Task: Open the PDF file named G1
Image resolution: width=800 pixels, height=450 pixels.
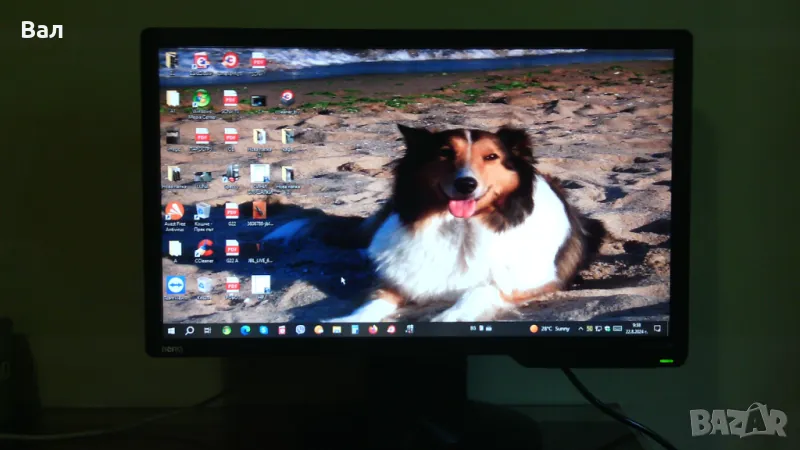Action: point(231,140)
